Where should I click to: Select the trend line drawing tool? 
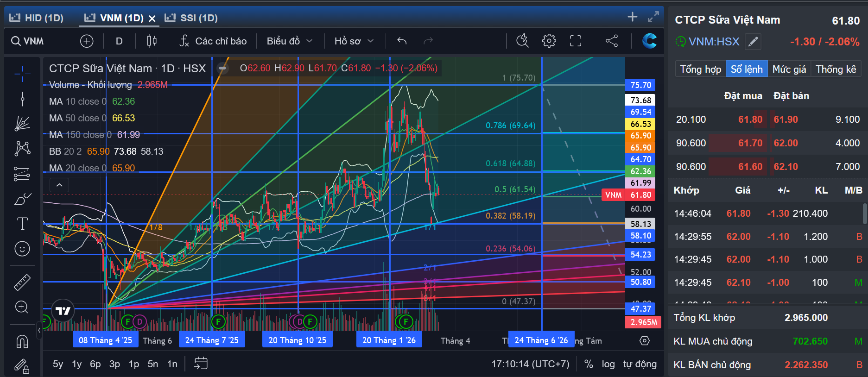[x=22, y=99]
